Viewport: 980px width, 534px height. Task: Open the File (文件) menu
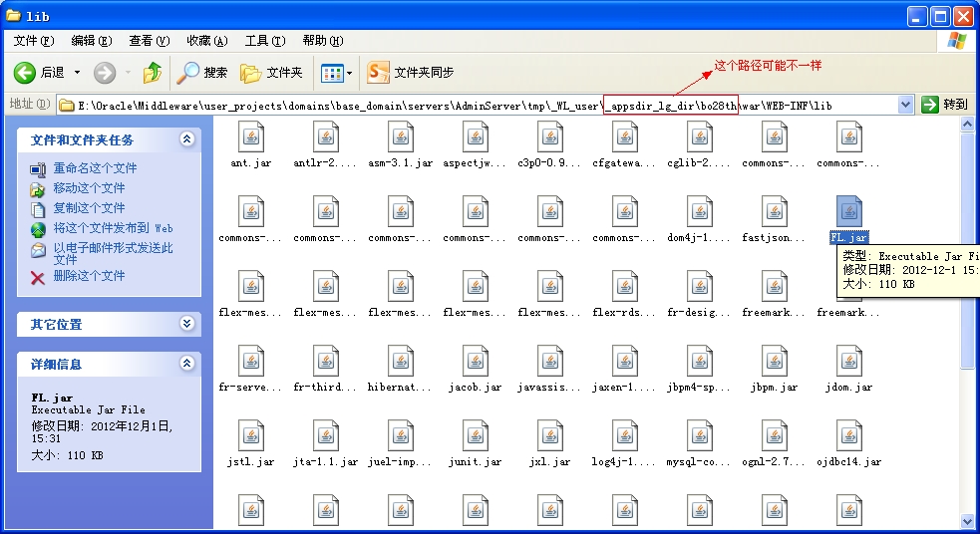pyautogui.click(x=34, y=41)
